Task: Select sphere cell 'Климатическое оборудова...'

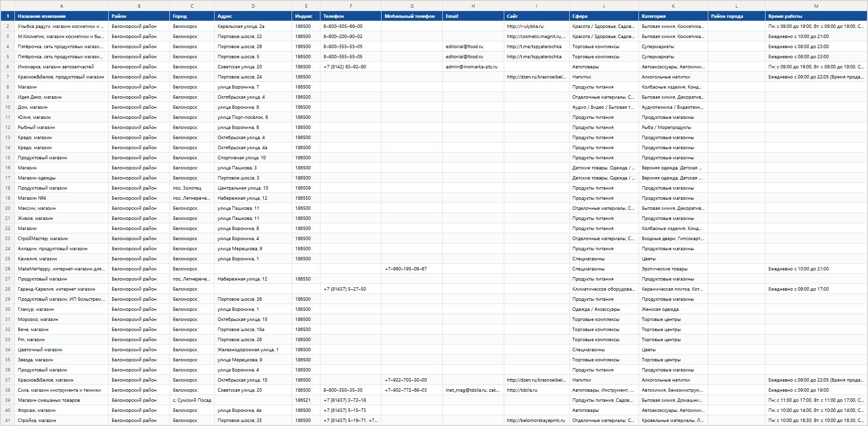Action: pyautogui.click(x=604, y=289)
